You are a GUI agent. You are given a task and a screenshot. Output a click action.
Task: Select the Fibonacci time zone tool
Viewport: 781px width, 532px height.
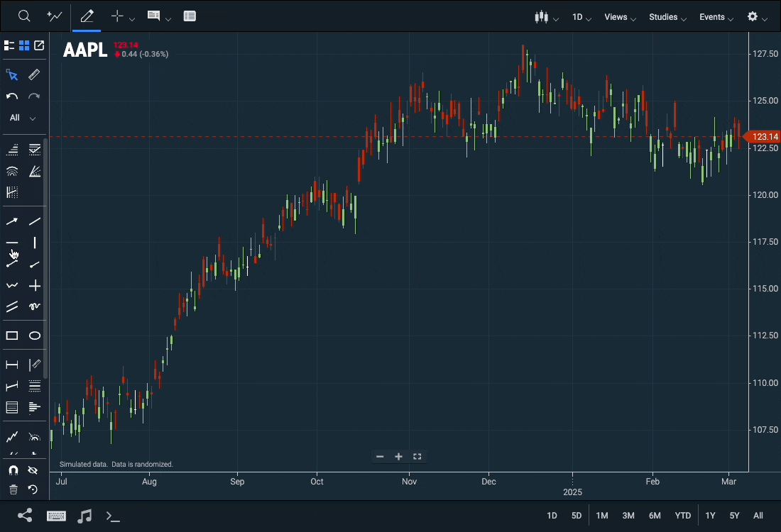pyautogui.click(x=12, y=192)
